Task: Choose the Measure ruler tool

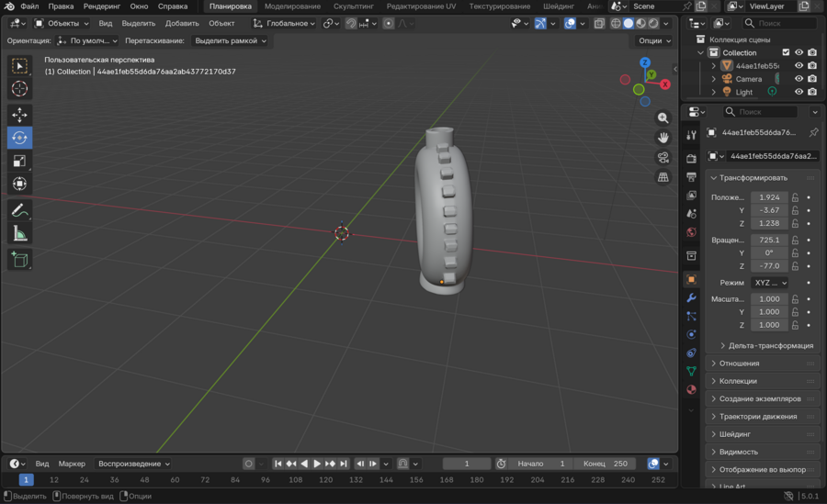Action: [19, 234]
